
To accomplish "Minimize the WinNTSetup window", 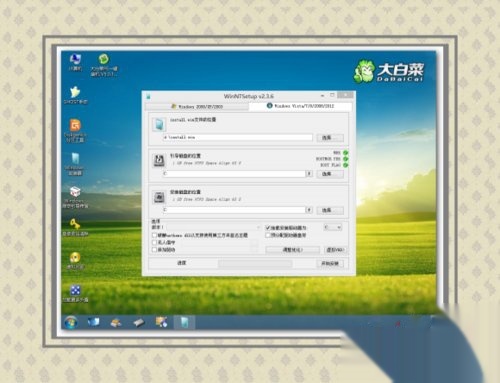I will 322,96.
